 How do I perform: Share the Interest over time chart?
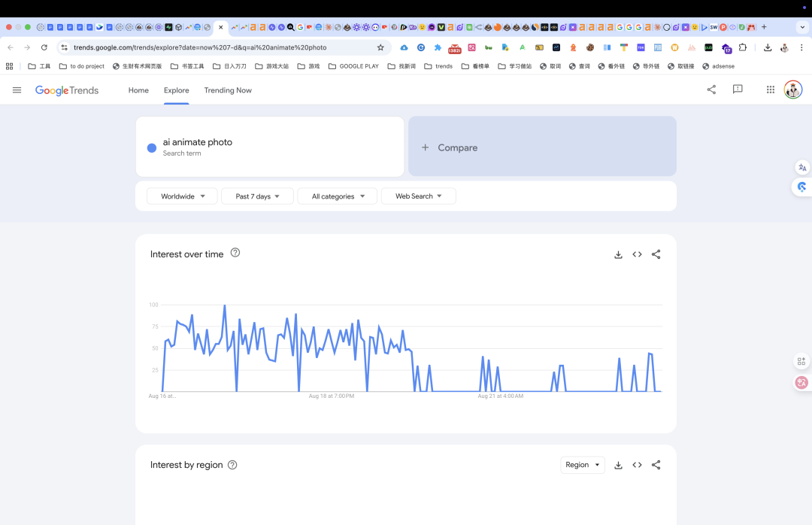656,254
